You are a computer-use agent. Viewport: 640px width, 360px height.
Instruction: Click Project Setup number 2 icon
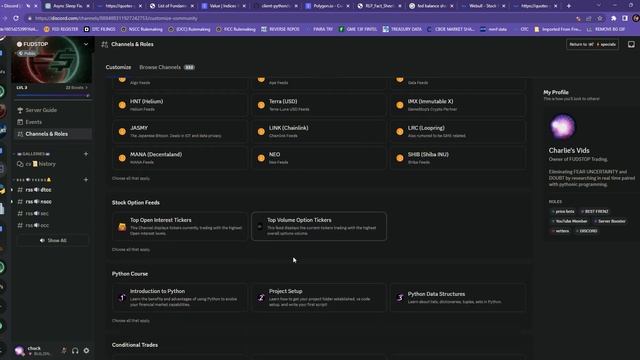[261, 298]
